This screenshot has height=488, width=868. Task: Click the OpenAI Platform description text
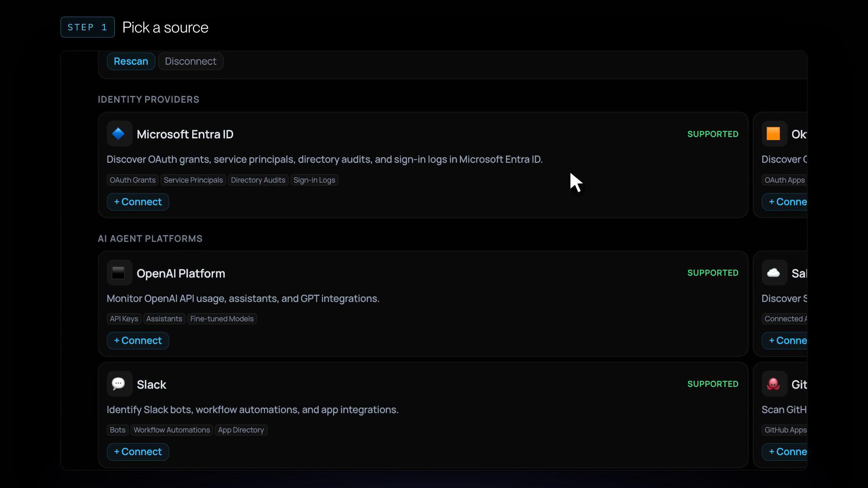coord(243,299)
